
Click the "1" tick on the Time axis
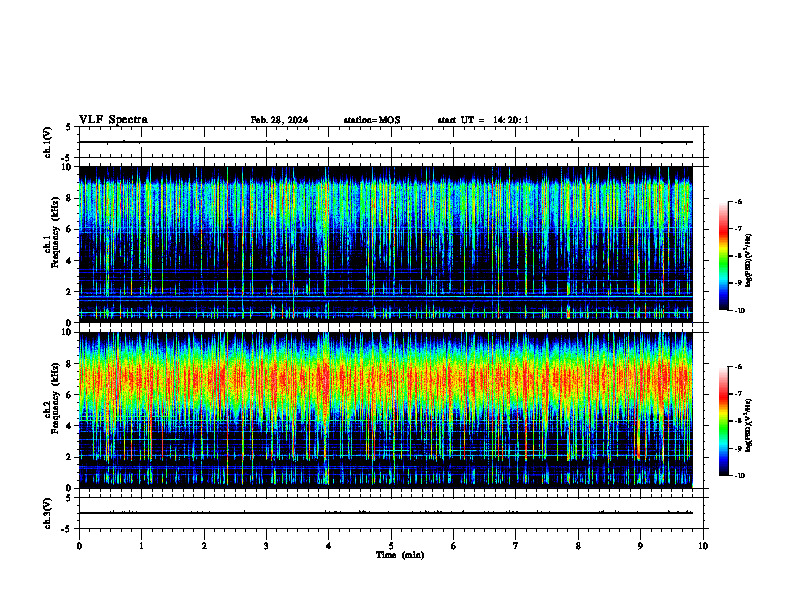141,546
